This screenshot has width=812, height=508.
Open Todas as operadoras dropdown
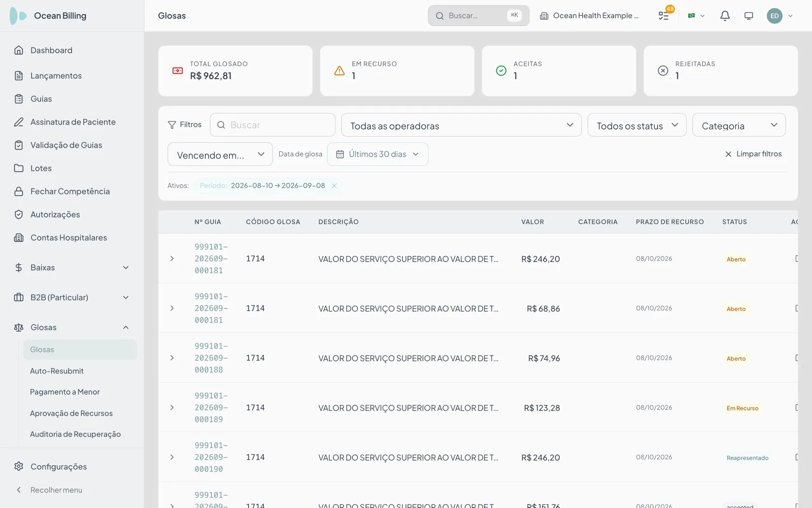point(461,125)
